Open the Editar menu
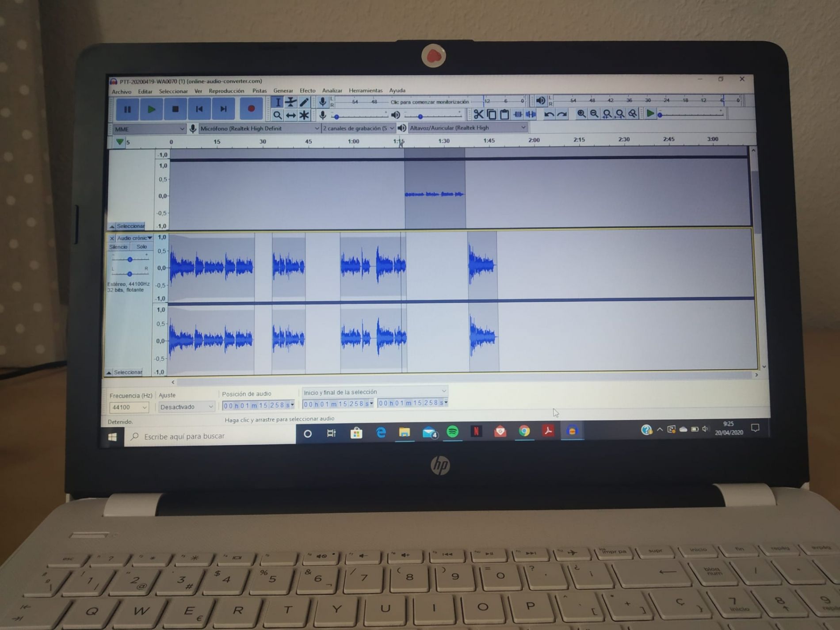The height and width of the screenshot is (630, 840). tap(145, 92)
